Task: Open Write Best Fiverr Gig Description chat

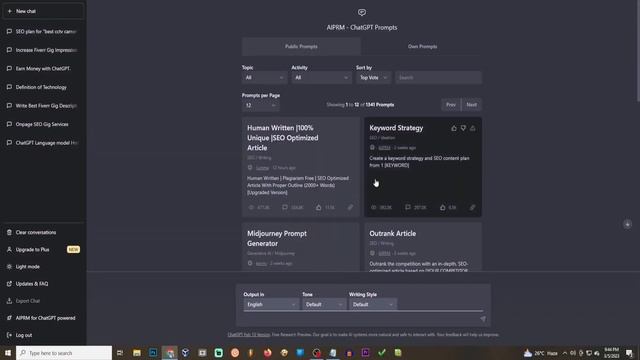Action: pos(43,106)
